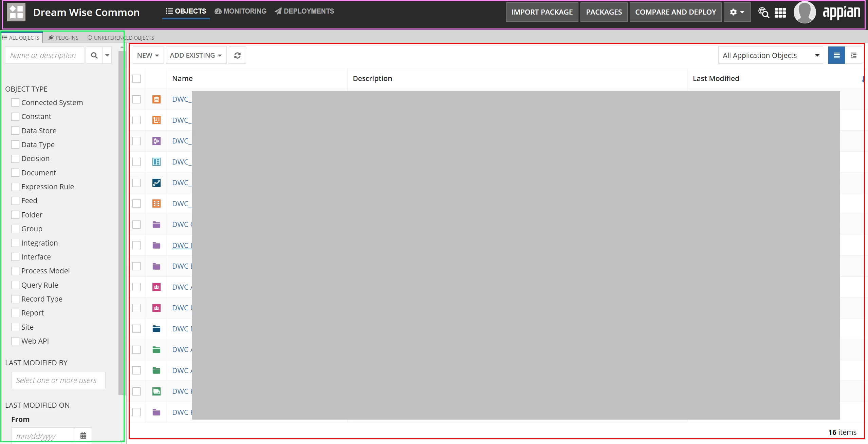Expand search options dropdown arrow
This screenshot has width=868, height=444.
pos(107,55)
